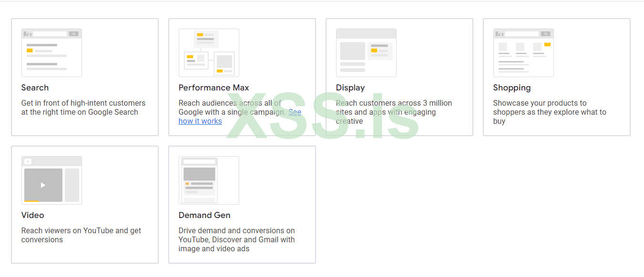Viewport: 644px width, 277px height.
Task: Click the Shopping campaign illustration icon
Action: tap(523, 53)
